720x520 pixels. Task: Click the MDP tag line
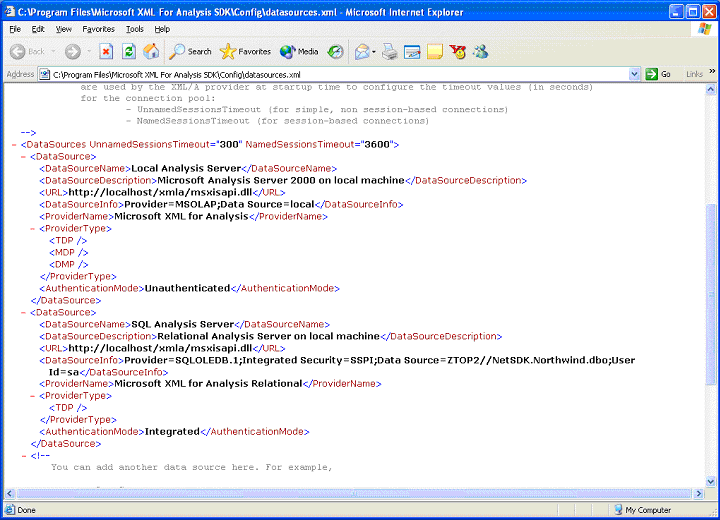[68, 252]
